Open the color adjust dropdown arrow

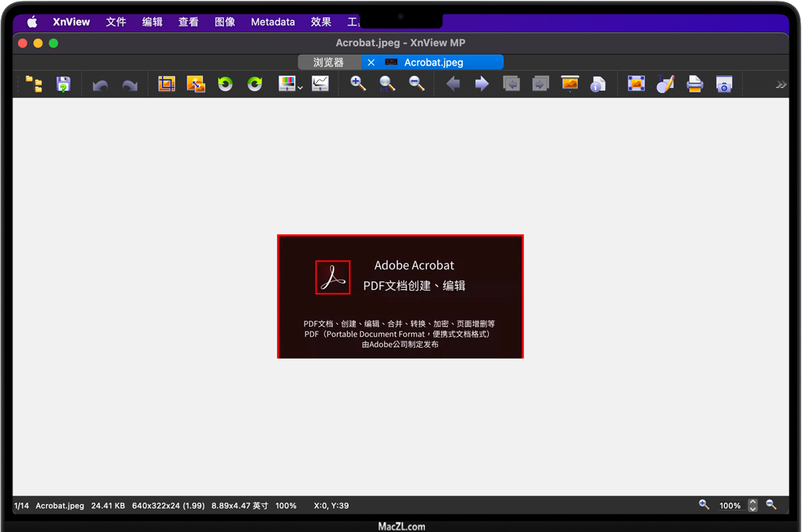301,88
